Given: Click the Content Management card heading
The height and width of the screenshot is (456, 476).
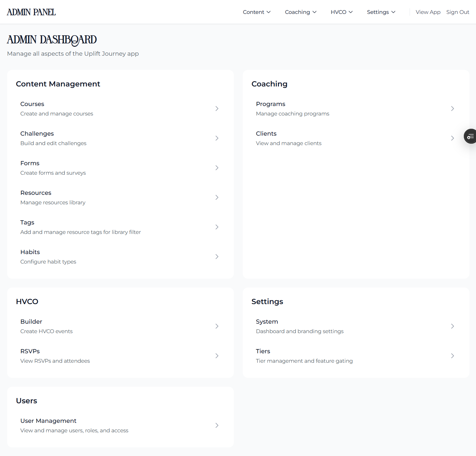Looking at the screenshot, I should click(58, 84).
